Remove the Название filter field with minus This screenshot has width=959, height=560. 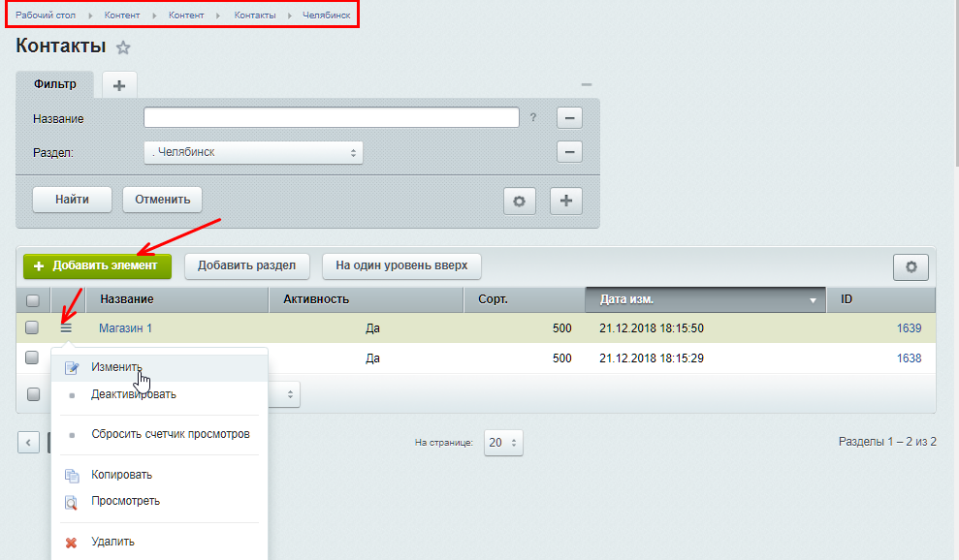[568, 118]
